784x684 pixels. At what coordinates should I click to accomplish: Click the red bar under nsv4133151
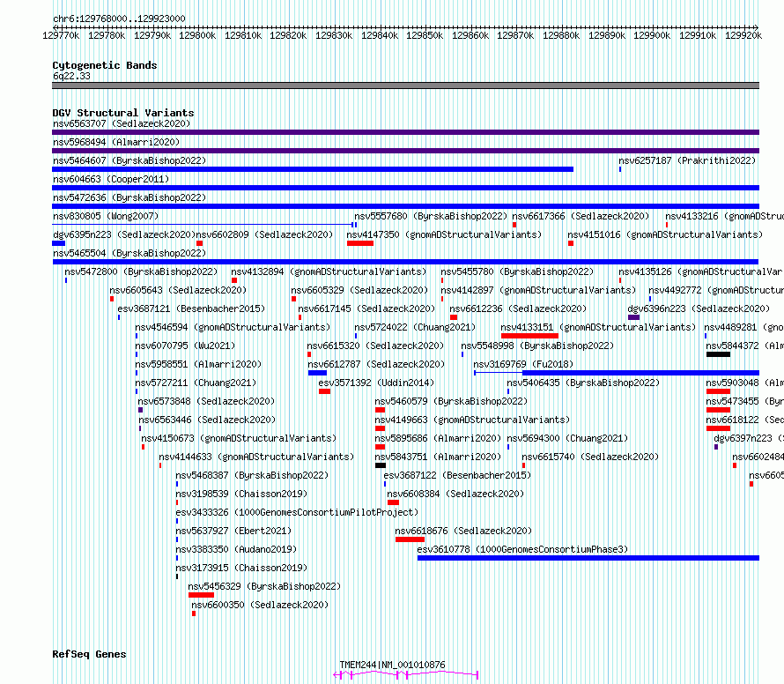(x=529, y=336)
